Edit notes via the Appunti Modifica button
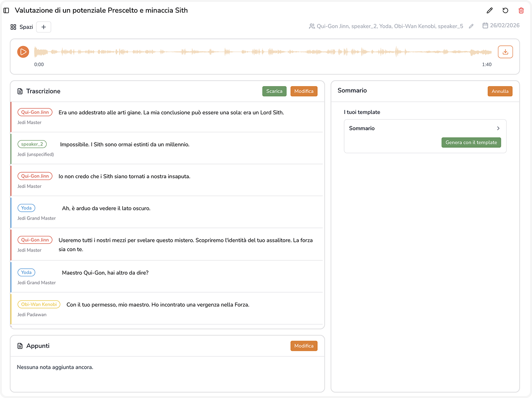 [x=304, y=346]
